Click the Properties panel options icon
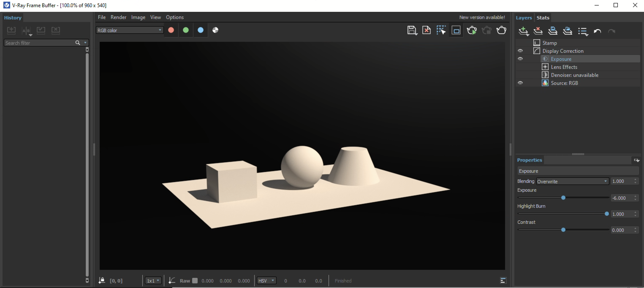The image size is (644, 288). (636, 160)
